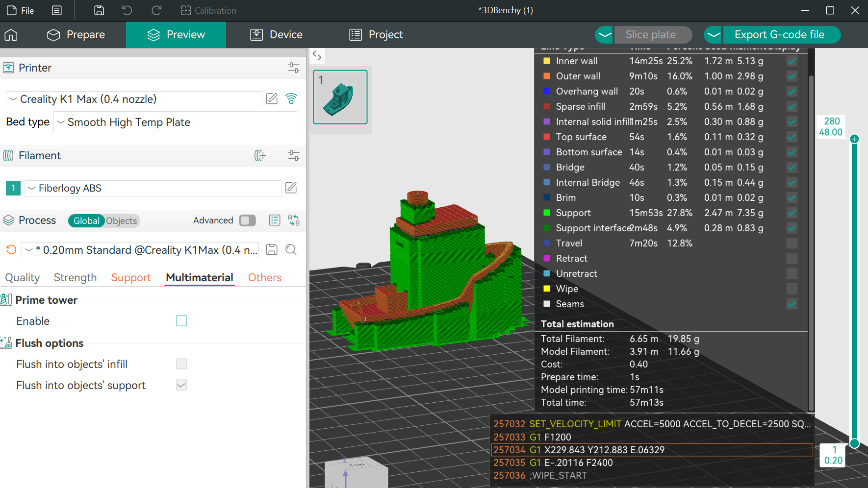This screenshot has width=868, height=488.
Task: Toggle Flush into objects' support checkbox
Action: [181, 385]
